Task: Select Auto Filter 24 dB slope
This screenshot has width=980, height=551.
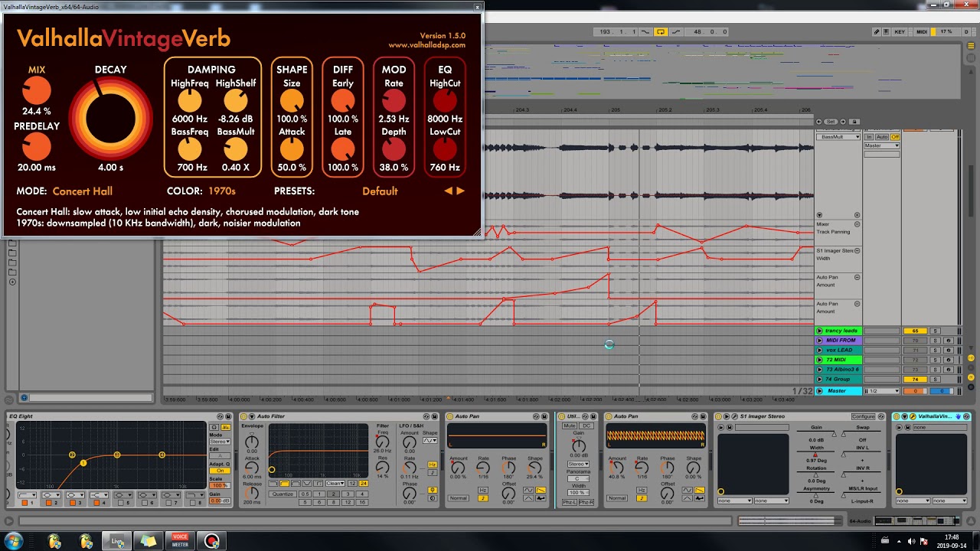Action: pyautogui.click(x=364, y=483)
